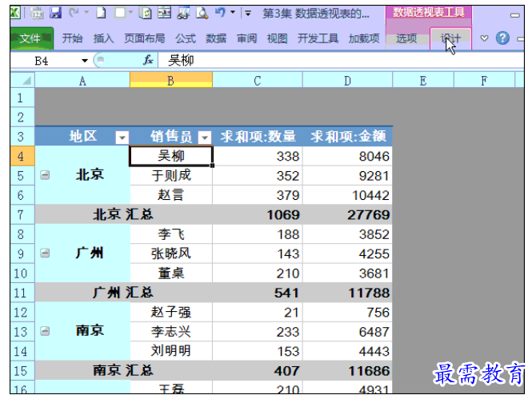Select cell containing 于则成

[171, 176]
